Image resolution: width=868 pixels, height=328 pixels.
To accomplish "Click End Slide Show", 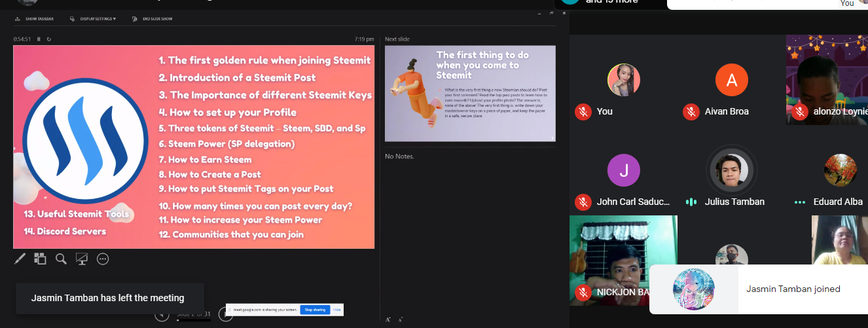I will 153,19.
